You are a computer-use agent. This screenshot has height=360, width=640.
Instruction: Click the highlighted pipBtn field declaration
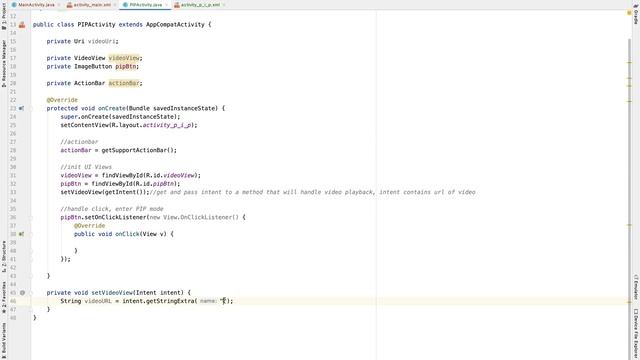(x=126, y=67)
